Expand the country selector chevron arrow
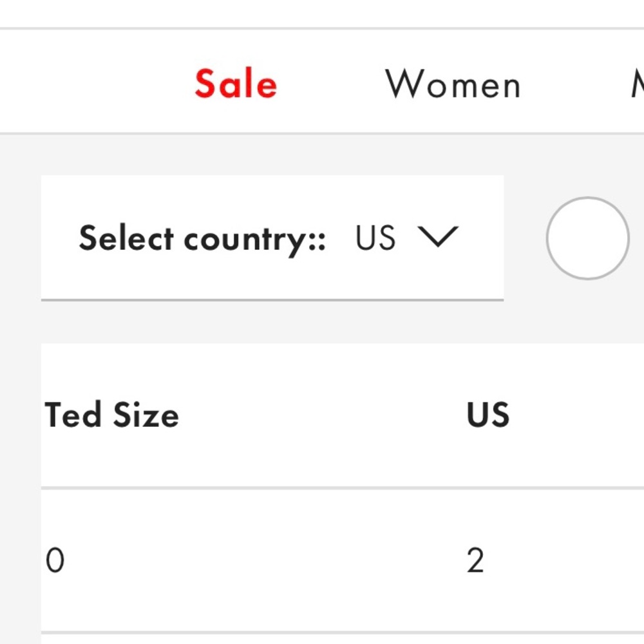The width and height of the screenshot is (644, 644). (438, 236)
